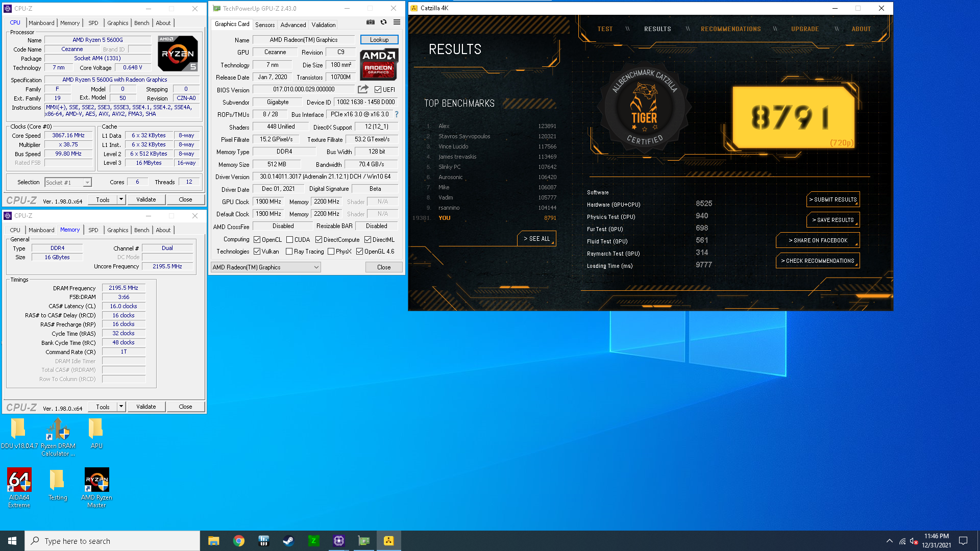
Task: Refresh GPU-Z data with the refresh icon
Action: [x=383, y=22]
